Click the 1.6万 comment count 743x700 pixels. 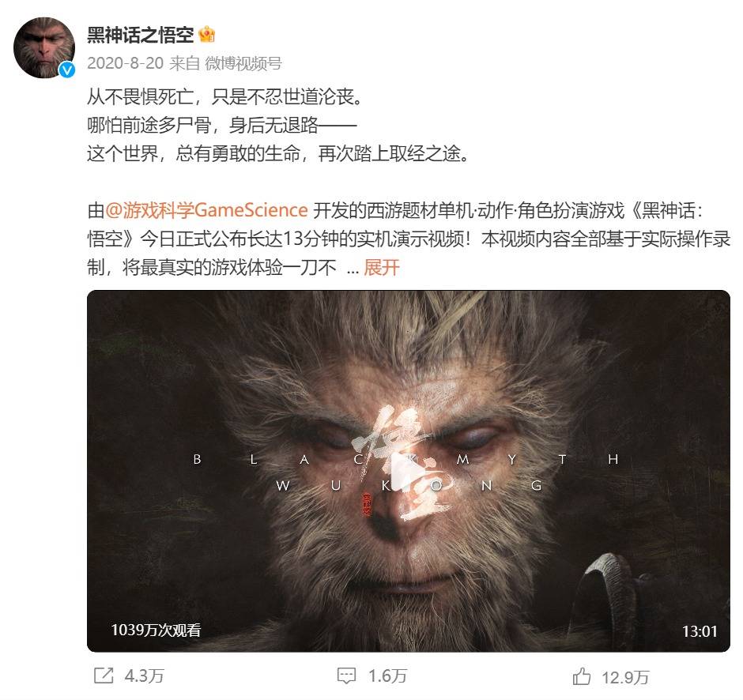pos(387,676)
